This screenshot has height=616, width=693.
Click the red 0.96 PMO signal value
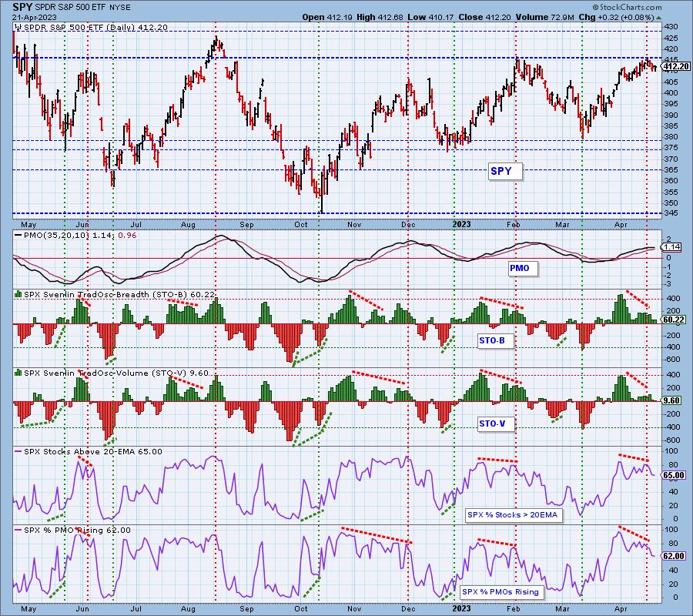coord(128,236)
